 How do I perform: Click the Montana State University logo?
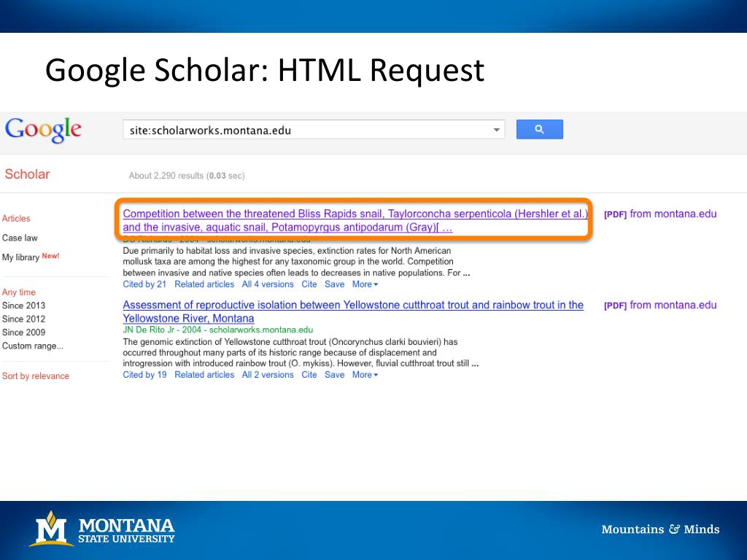click(x=102, y=529)
